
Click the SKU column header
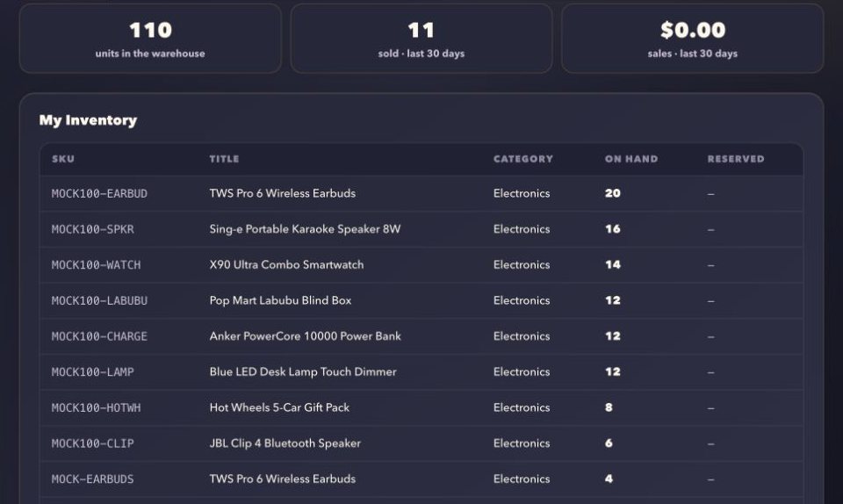(63, 159)
